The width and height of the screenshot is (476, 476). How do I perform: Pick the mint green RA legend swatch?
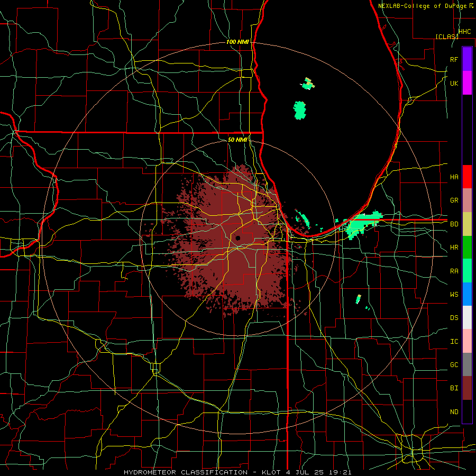coord(467,271)
